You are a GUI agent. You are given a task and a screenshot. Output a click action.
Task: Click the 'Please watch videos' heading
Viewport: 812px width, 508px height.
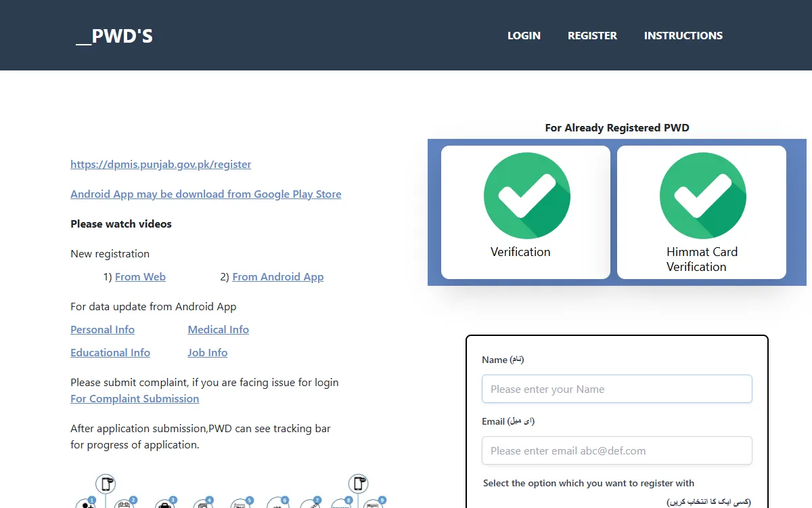pyautogui.click(x=121, y=224)
